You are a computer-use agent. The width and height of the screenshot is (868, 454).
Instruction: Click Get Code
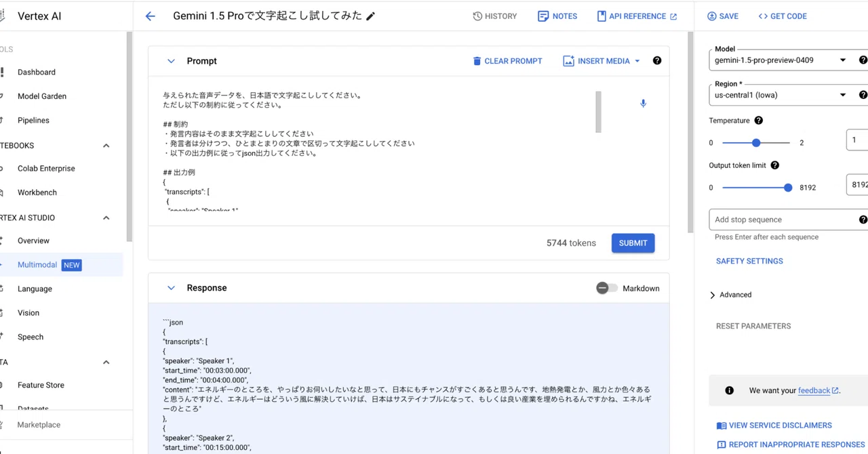(x=783, y=16)
